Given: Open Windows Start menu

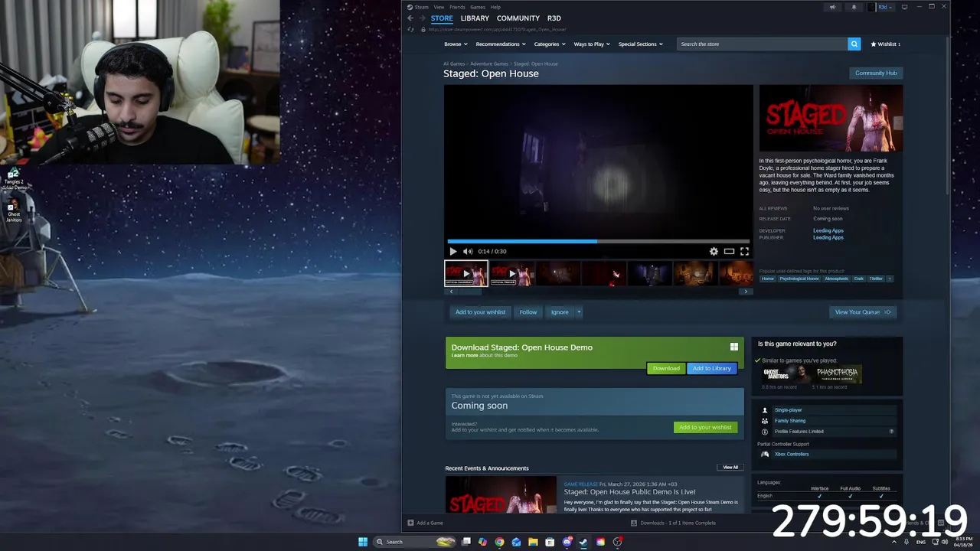Looking at the screenshot, I should (363, 542).
